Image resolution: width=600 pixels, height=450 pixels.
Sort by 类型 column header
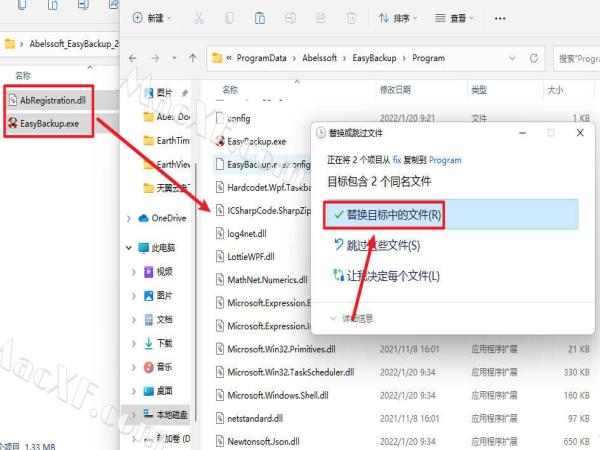[479, 90]
